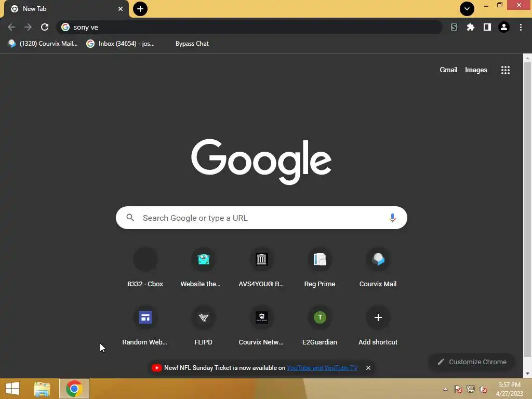This screenshot has width=532, height=399.
Task: Open the Chrome three-dot menu
Action: pos(521,27)
